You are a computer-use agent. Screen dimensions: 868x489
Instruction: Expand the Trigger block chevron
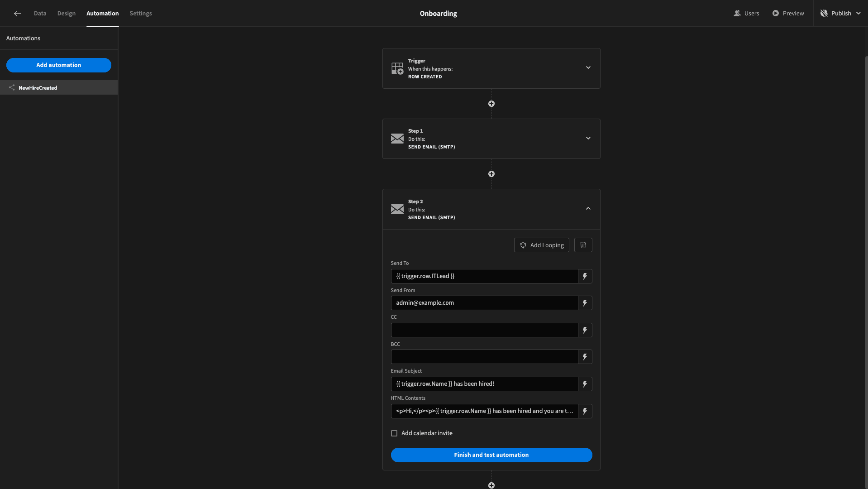[x=588, y=67]
